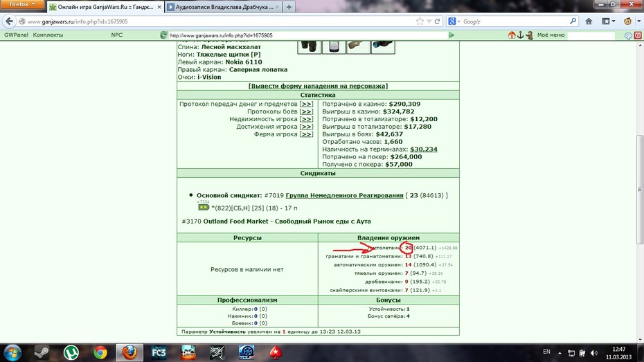This screenshot has width=644, height=362.
Task: Click the GWPanel URL field
Action: pos(308,35)
